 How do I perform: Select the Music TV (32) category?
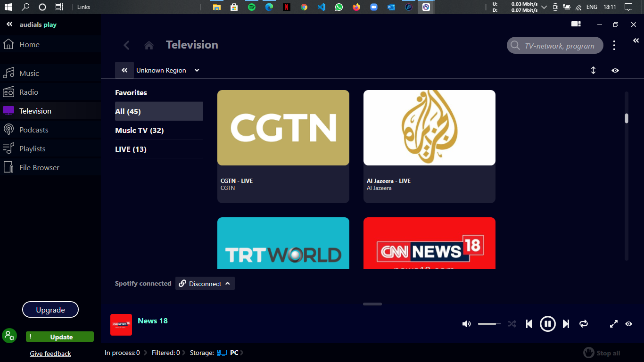pyautogui.click(x=140, y=130)
